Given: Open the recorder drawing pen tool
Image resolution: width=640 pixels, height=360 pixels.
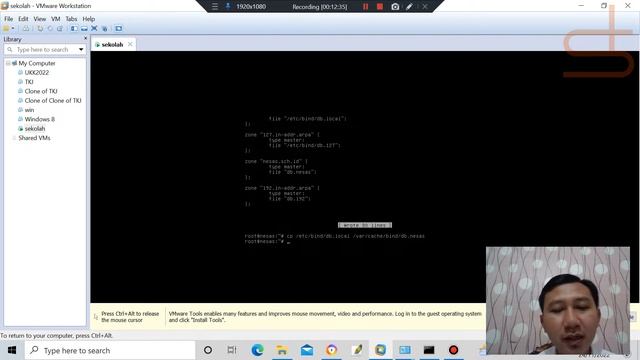Looking at the screenshot, I should click(x=409, y=7).
